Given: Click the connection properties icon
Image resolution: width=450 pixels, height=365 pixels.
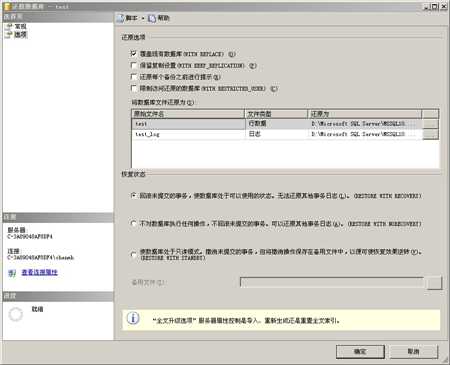Looking at the screenshot, I should [12, 273].
